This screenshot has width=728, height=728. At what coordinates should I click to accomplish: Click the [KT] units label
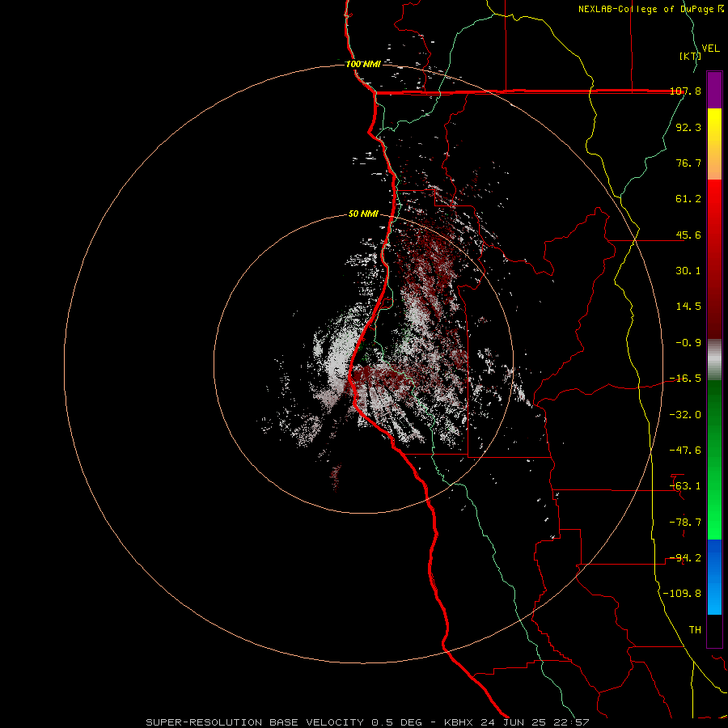pyautogui.click(x=689, y=56)
